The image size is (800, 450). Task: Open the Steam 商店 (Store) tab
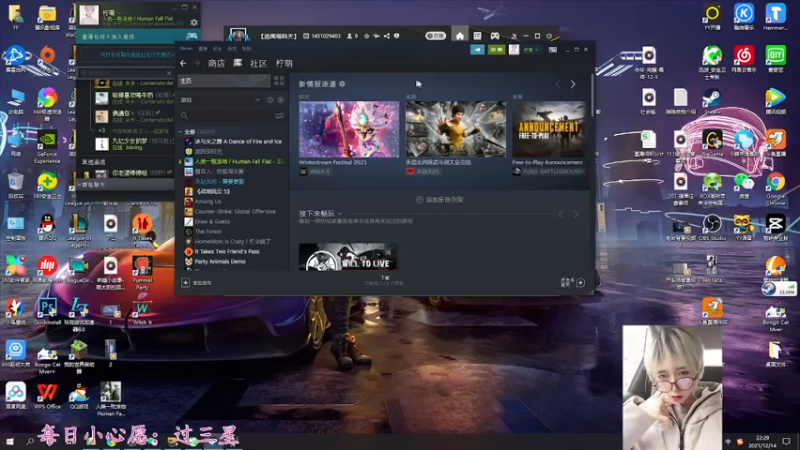pos(216,63)
